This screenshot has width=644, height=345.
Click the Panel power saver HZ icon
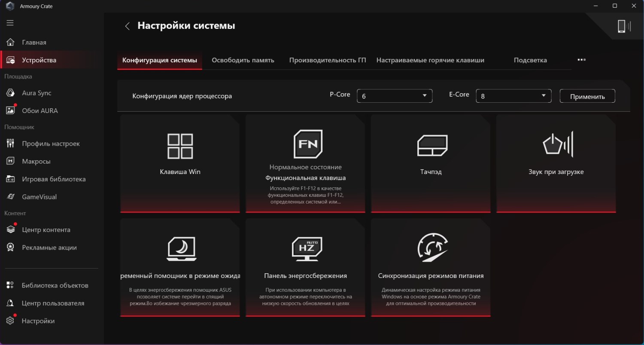point(307,248)
